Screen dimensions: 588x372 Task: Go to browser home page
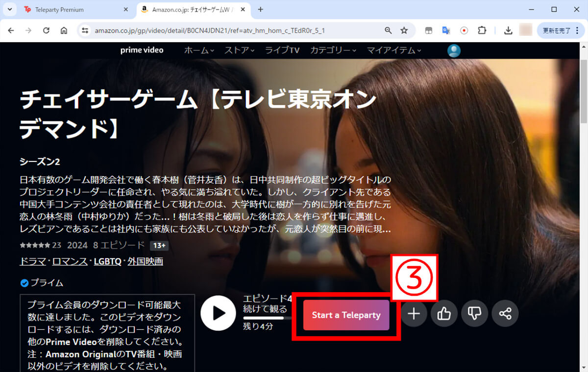64,30
